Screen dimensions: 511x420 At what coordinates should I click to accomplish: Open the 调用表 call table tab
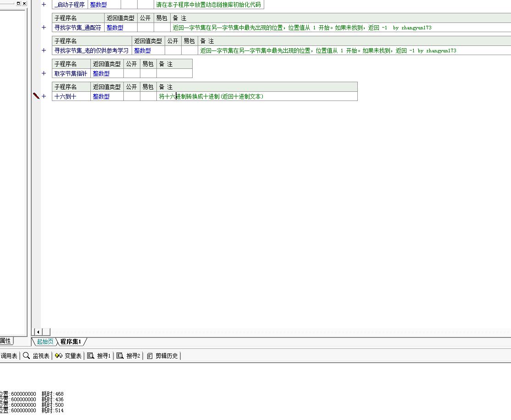(8, 356)
